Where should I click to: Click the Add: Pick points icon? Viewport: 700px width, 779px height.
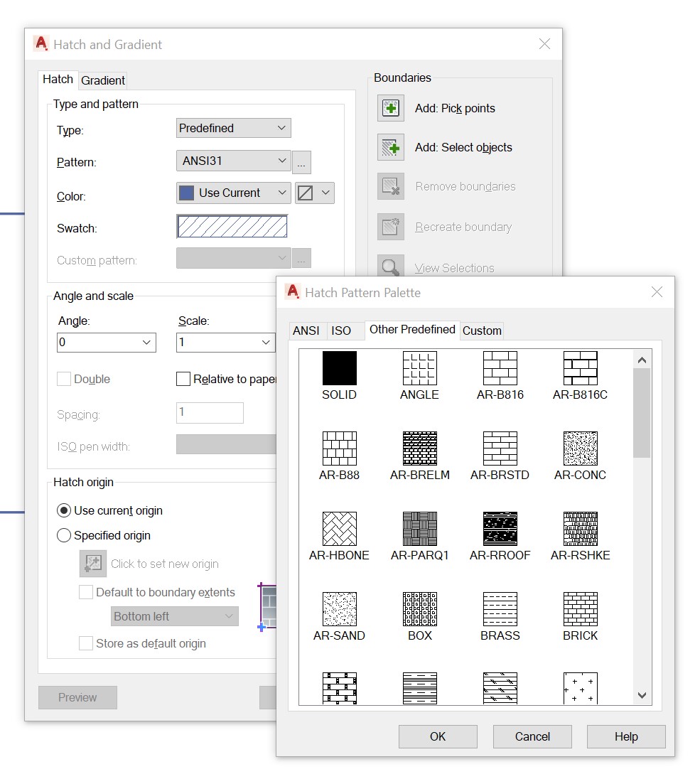pyautogui.click(x=390, y=108)
